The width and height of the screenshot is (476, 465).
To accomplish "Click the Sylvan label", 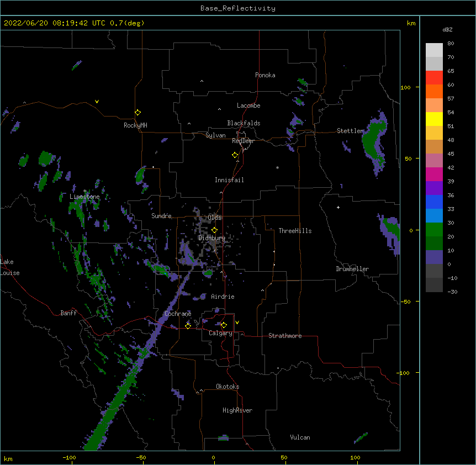I will click(215, 135).
